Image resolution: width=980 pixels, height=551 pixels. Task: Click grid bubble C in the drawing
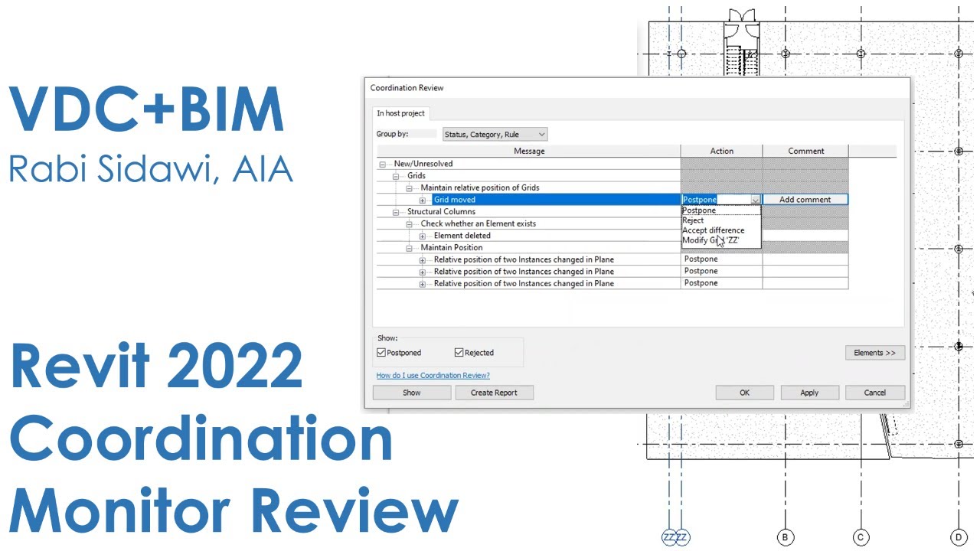click(x=861, y=537)
